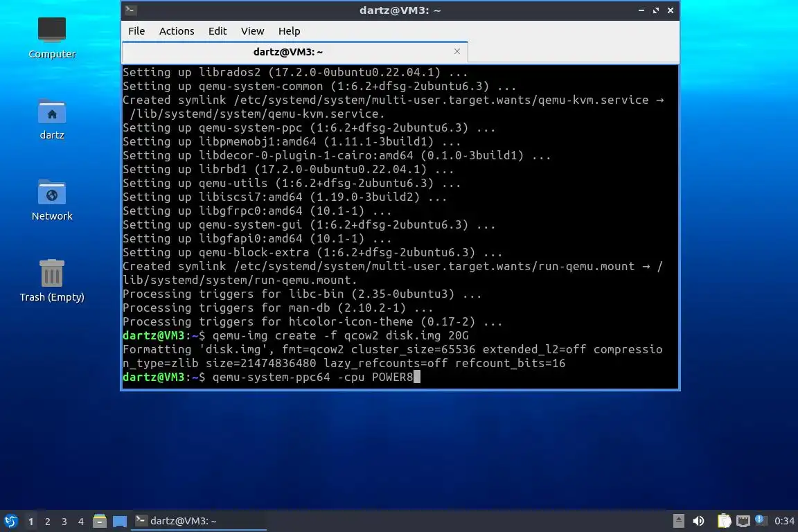Click the dartz@VM3 taskbar window button
The width and height of the screenshot is (798, 532).
coord(199,521)
